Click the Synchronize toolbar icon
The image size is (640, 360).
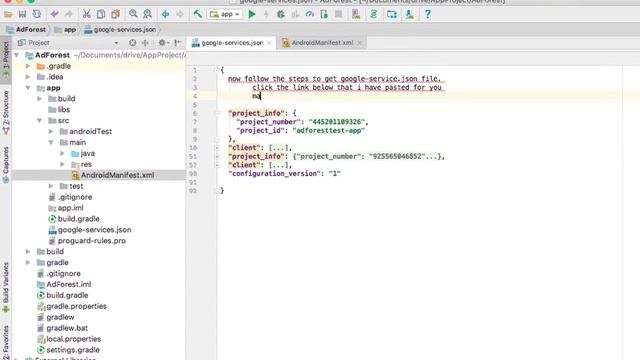pyautogui.click(x=37, y=14)
